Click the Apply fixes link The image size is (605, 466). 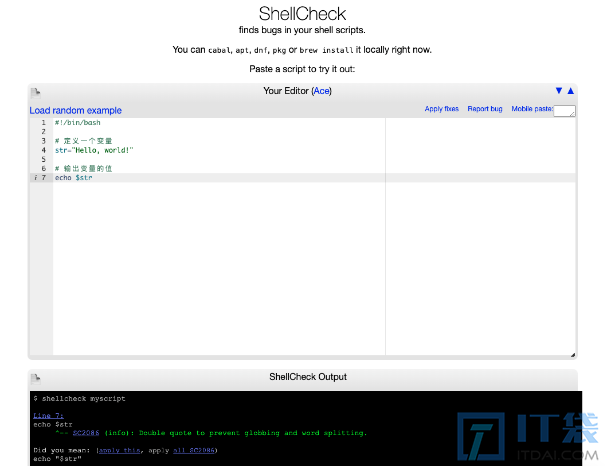pos(441,109)
